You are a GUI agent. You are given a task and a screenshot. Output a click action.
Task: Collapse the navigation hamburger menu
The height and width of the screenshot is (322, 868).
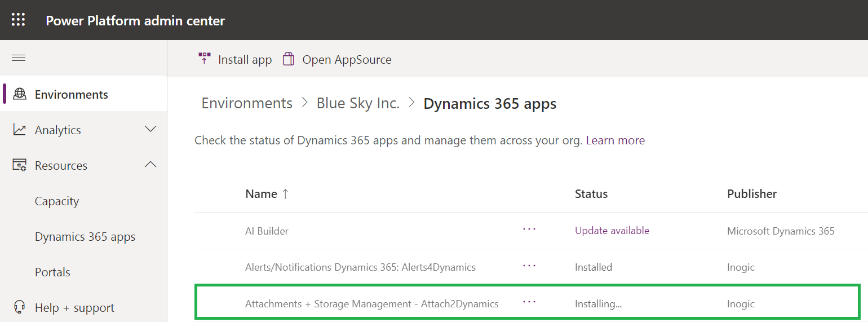19,58
